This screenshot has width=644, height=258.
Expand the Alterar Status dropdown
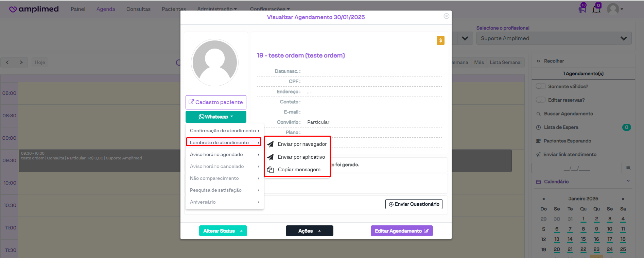(x=223, y=231)
